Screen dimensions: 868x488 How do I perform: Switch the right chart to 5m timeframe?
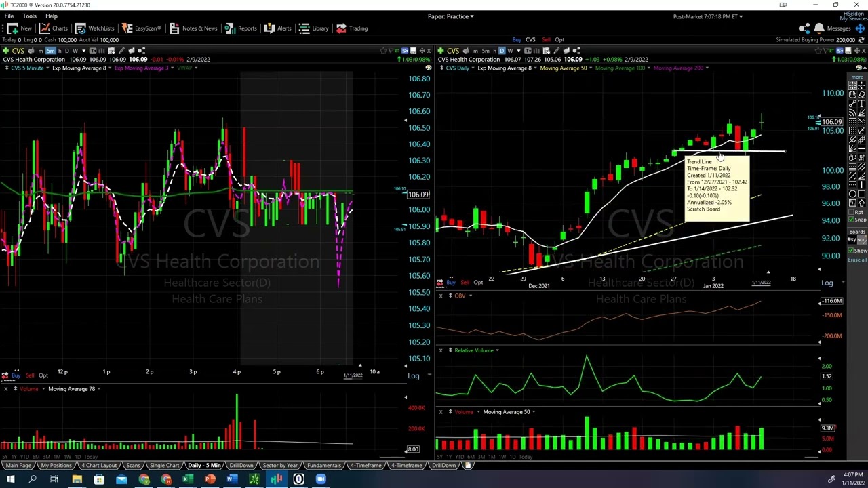[486, 50]
